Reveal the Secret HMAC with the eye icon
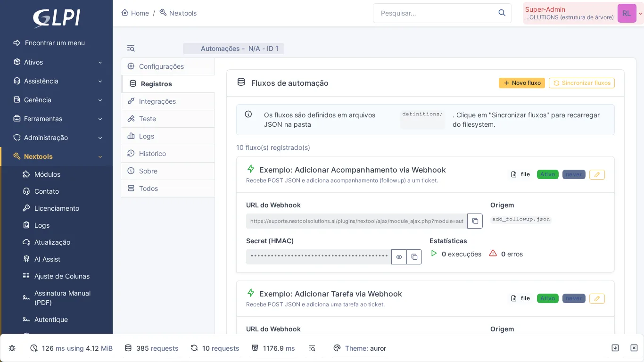This screenshot has width=644, height=362. (x=399, y=257)
